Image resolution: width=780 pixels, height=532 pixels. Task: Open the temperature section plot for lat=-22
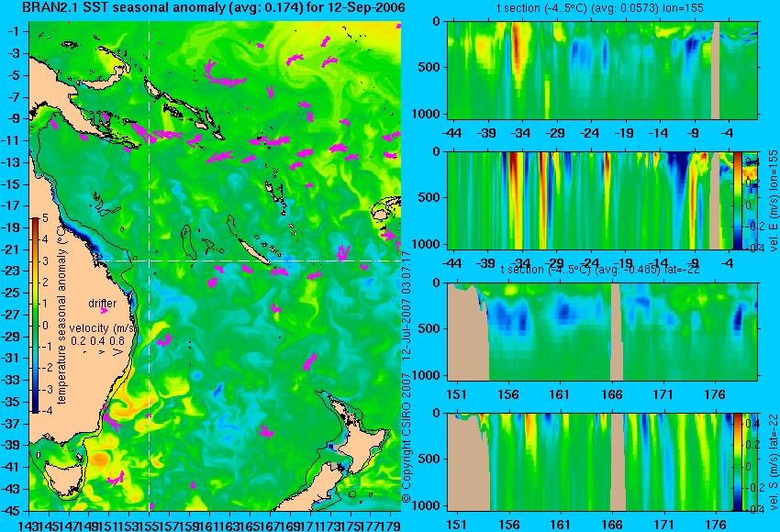[x=602, y=332]
